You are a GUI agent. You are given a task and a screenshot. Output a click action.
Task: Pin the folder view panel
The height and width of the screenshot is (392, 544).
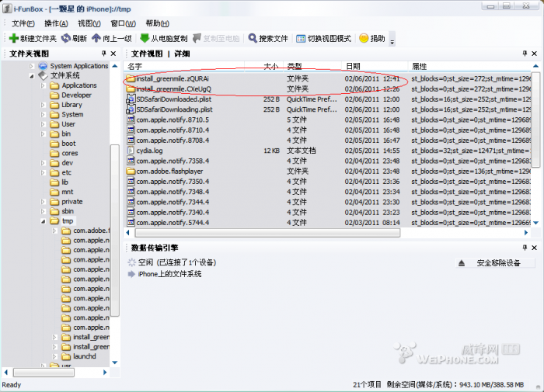click(x=103, y=54)
